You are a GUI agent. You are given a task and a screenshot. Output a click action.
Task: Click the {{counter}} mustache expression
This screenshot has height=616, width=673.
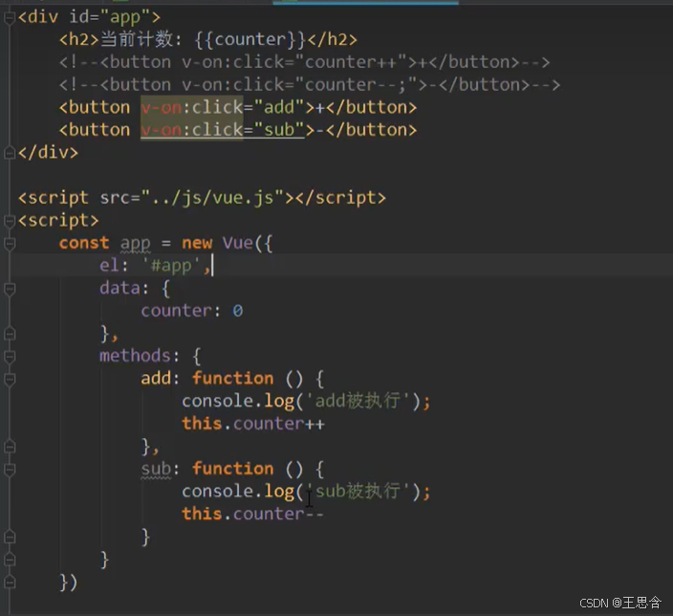click(250, 39)
